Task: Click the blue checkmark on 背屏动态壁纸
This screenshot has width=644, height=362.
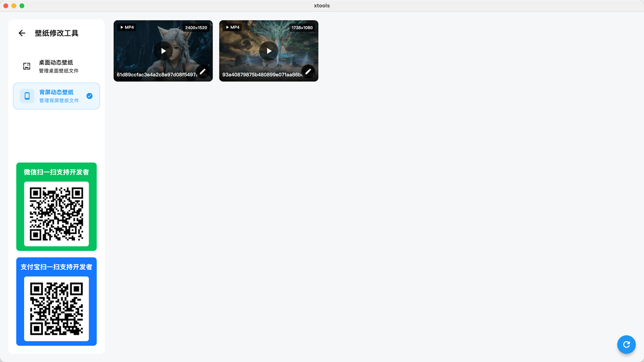Action: 90,96
